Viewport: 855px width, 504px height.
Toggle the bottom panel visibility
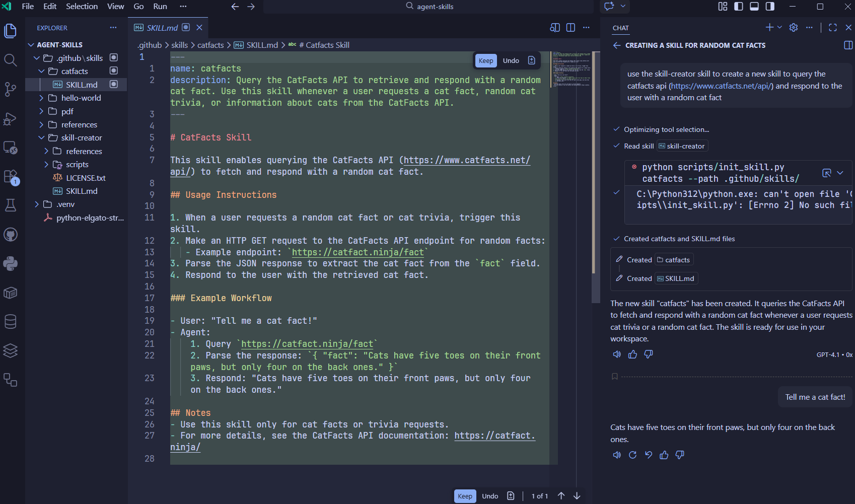(x=754, y=7)
